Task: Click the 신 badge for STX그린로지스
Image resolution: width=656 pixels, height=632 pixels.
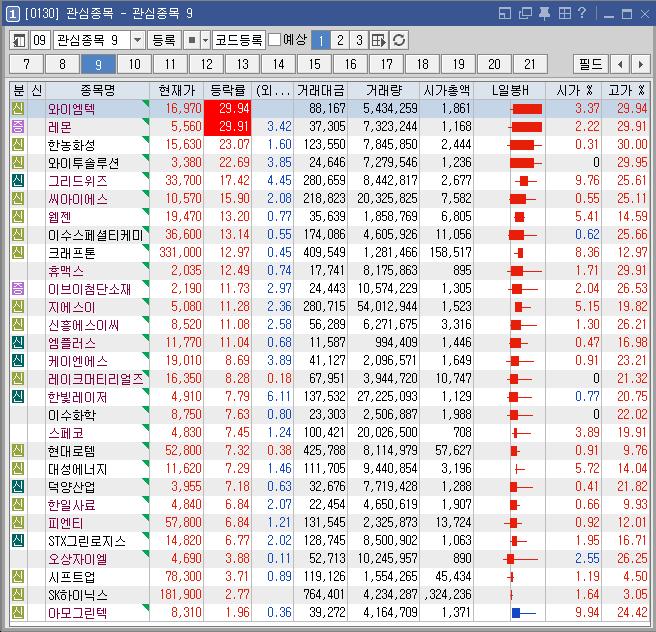Action: 18,540
